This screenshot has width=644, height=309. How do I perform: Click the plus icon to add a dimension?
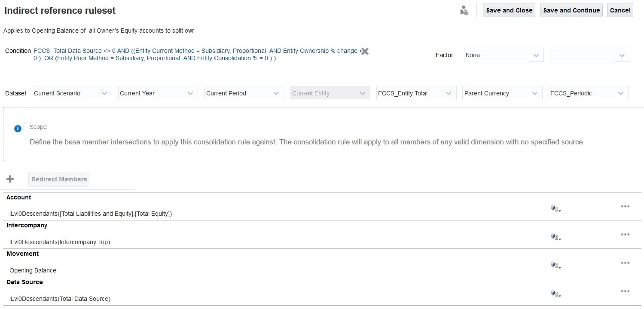click(10, 179)
